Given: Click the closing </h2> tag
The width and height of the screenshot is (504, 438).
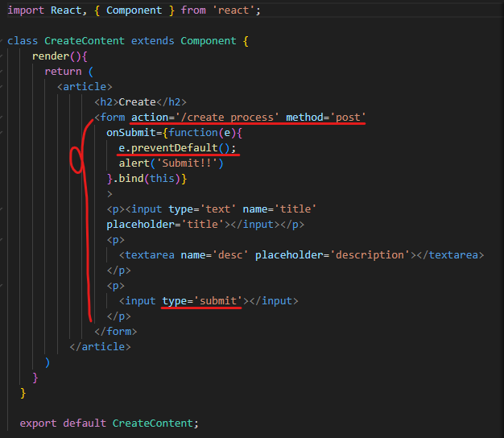Looking at the screenshot, I should pos(171,102).
